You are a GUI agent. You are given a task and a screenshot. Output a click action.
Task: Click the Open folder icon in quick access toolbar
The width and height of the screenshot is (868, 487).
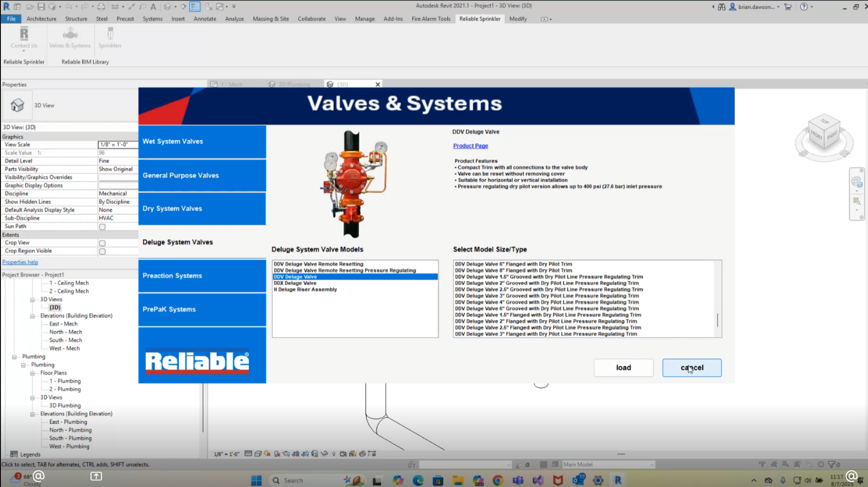click(30, 6)
